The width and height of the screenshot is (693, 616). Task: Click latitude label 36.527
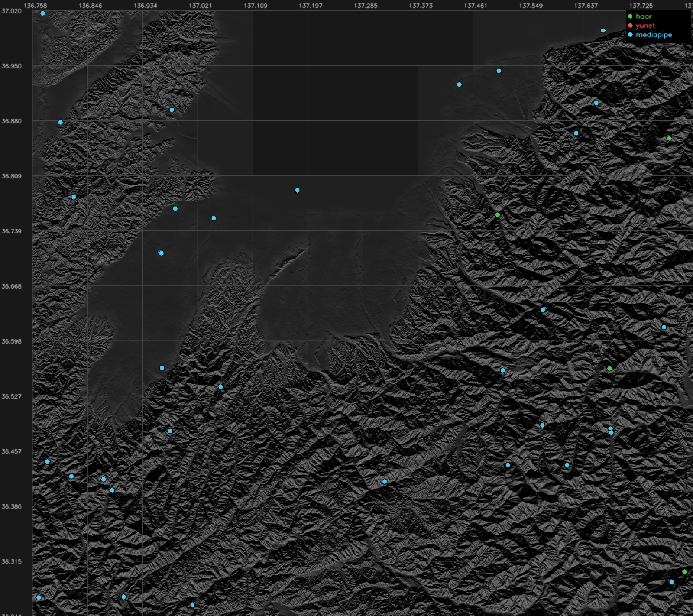pos(11,396)
